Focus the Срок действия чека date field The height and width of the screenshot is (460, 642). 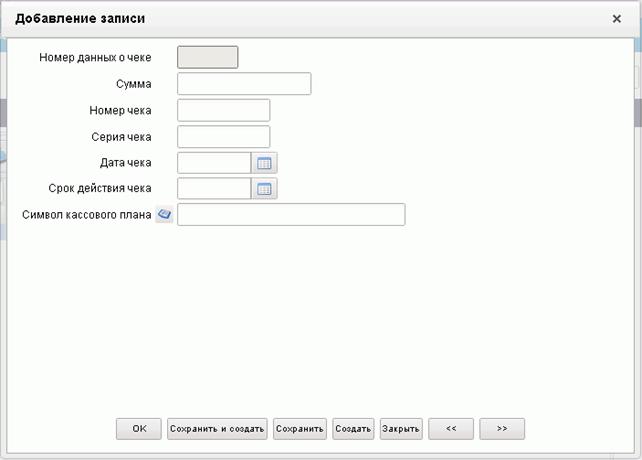coord(214,188)
